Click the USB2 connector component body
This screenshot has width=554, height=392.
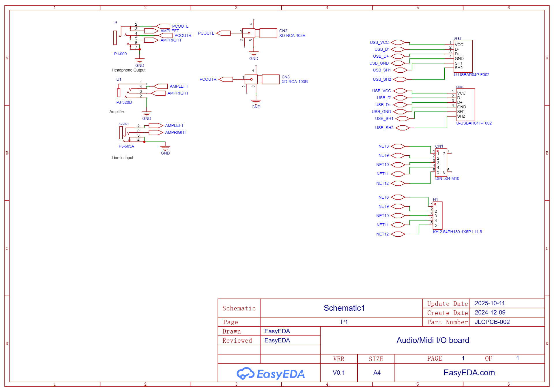click(463, 56)
